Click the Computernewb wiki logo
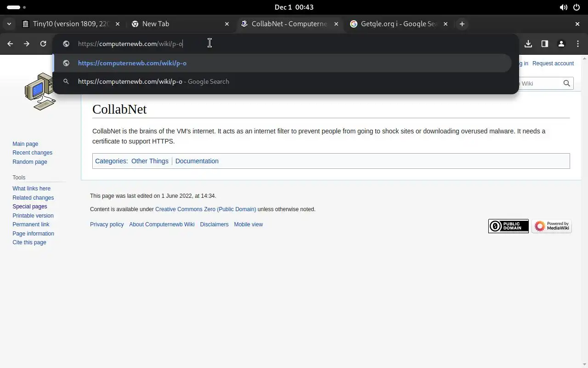The image size is (588, 368). pos(41,91)
